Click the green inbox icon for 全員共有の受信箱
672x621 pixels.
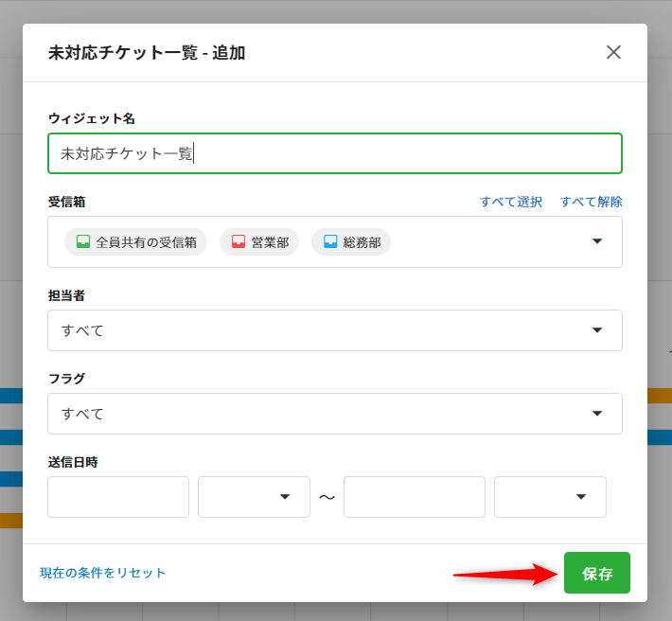(x=83, y=242)
